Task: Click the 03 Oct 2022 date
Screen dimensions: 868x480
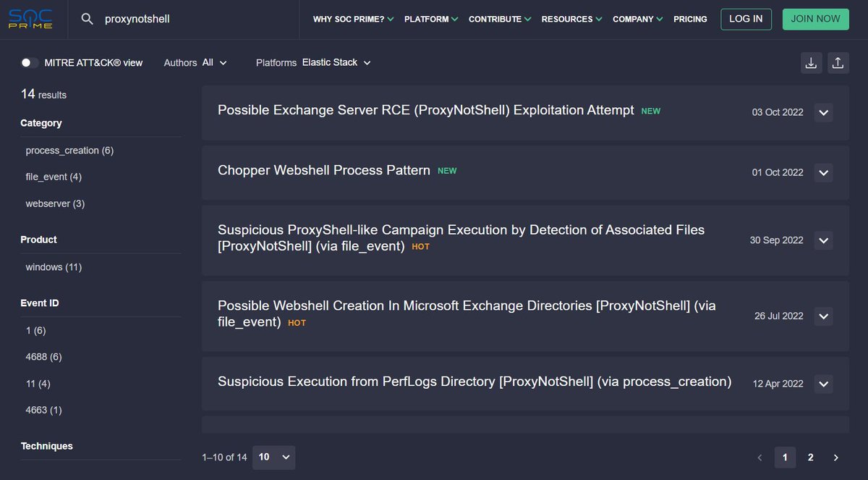Action: [778, 112]
